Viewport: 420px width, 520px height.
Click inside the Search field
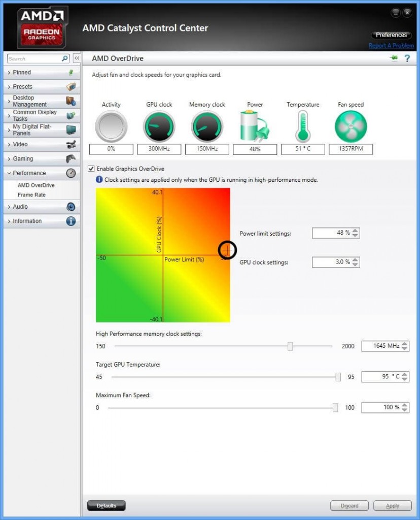34,58
